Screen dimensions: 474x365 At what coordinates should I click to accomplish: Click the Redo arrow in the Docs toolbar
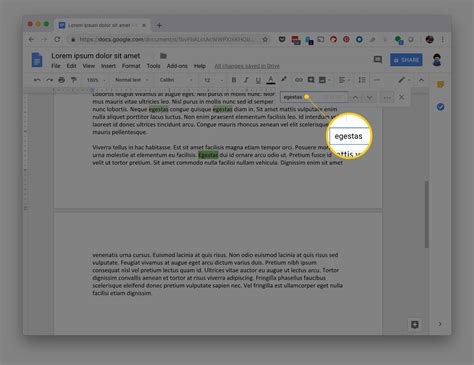(x=49, y=80)
